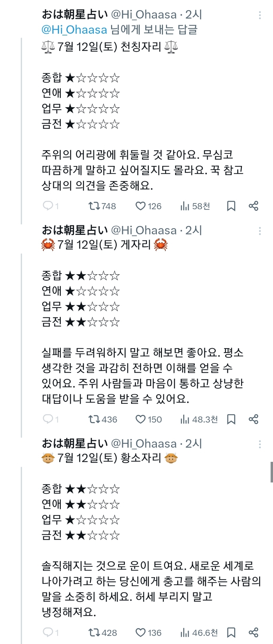Viewport: 273px width, 644px height.
Task: Bookmark the 천칭자리 horoscope tweet
Action: tap(231, 206)
